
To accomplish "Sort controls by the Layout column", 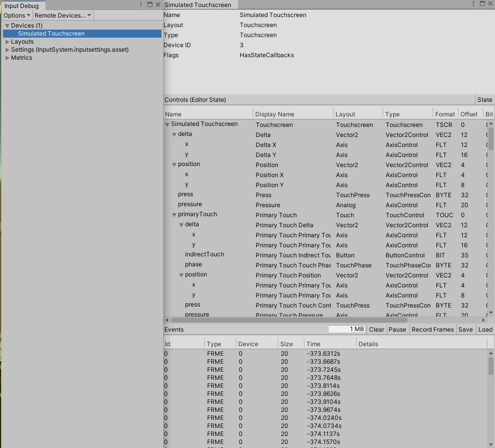I will 358,114.
